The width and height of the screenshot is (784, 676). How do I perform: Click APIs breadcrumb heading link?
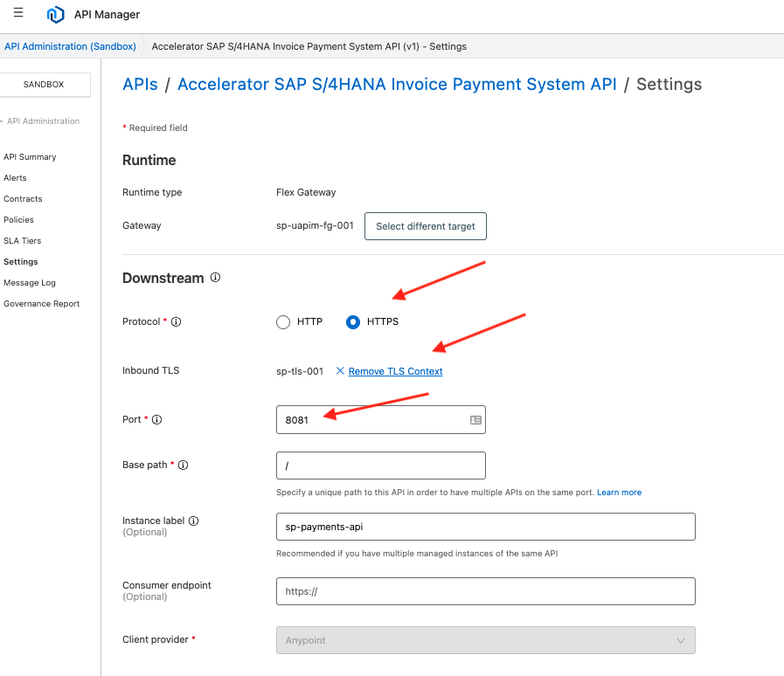[x=141, y=85]
